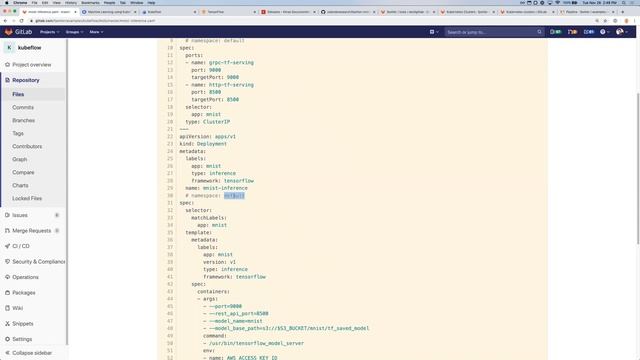Click line number 30 in code

(x=170, y=196)
